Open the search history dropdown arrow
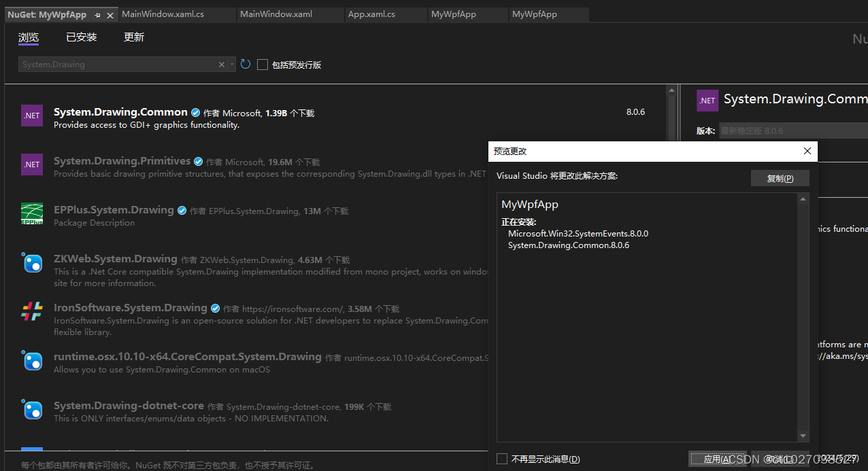 (x=231, y=64)
